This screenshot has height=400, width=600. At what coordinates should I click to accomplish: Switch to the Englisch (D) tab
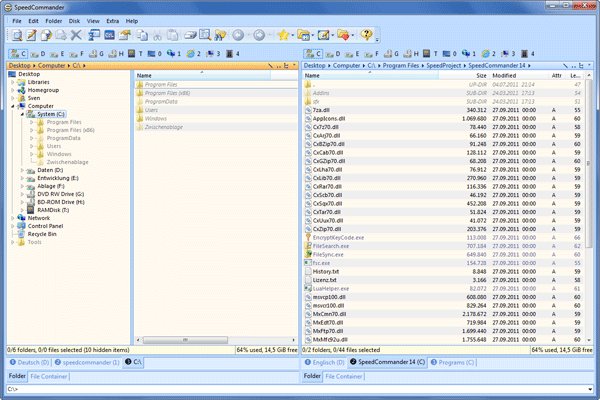pyautogui.click(x=324, y=362)
